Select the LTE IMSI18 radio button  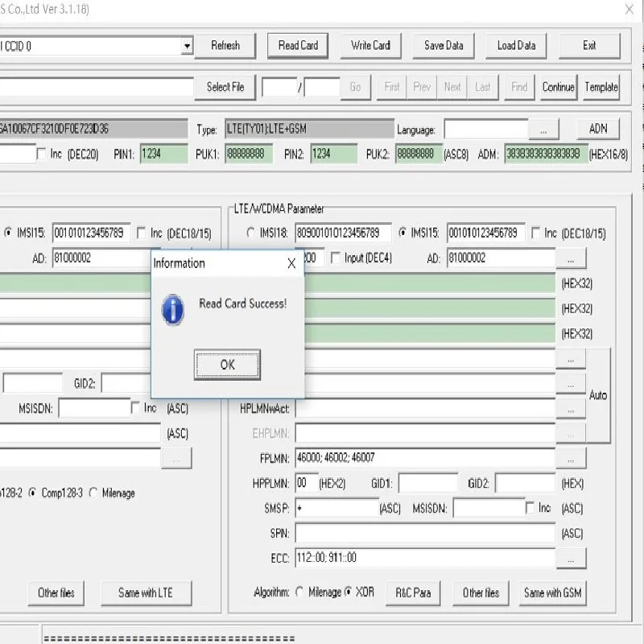tap(250, 233)
